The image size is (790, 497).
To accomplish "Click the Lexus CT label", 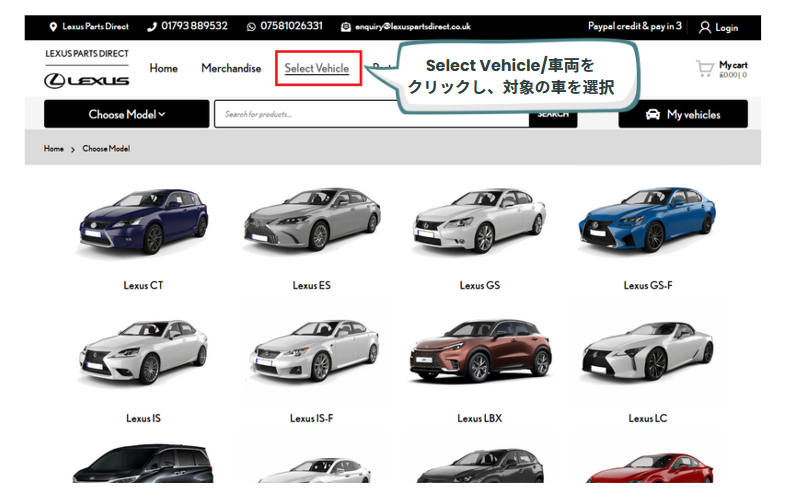I will coord(144,285).
